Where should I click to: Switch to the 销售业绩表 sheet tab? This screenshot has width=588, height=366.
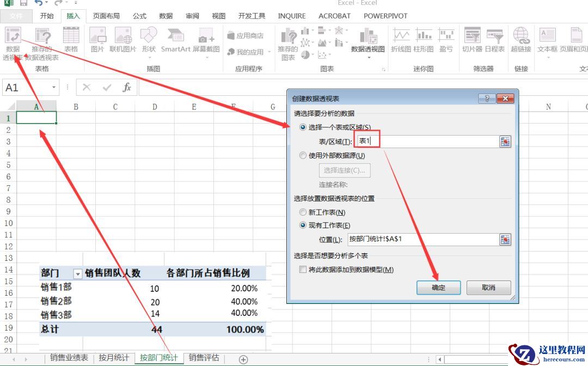pyautogui.click(x=69, y=358)
